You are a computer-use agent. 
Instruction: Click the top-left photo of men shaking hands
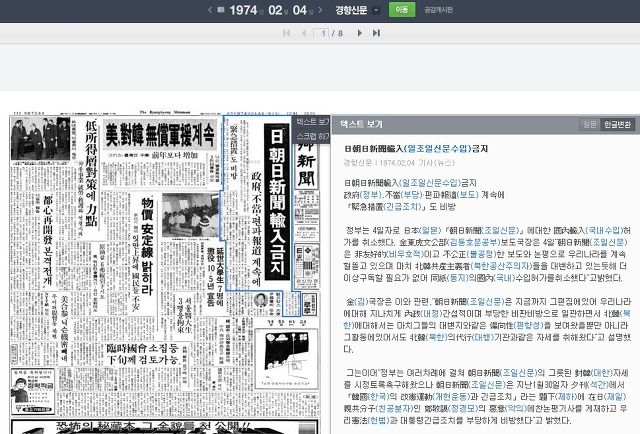click(x=40, y=138)
